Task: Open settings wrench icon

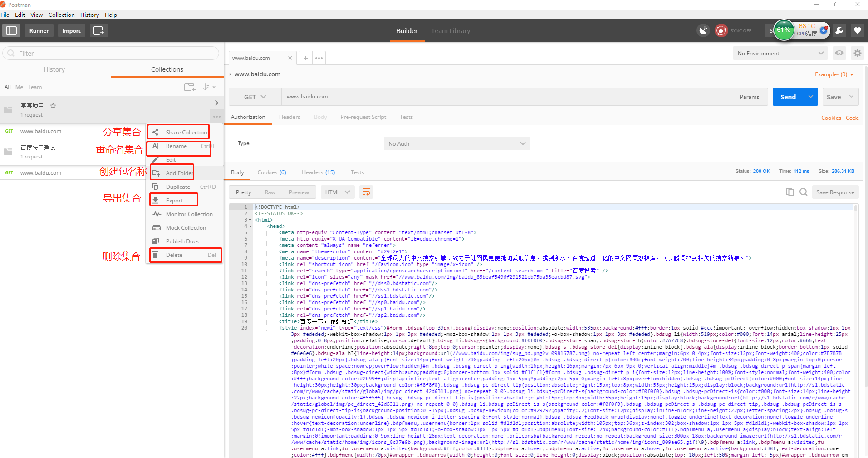Action: (x=839, y=30)
